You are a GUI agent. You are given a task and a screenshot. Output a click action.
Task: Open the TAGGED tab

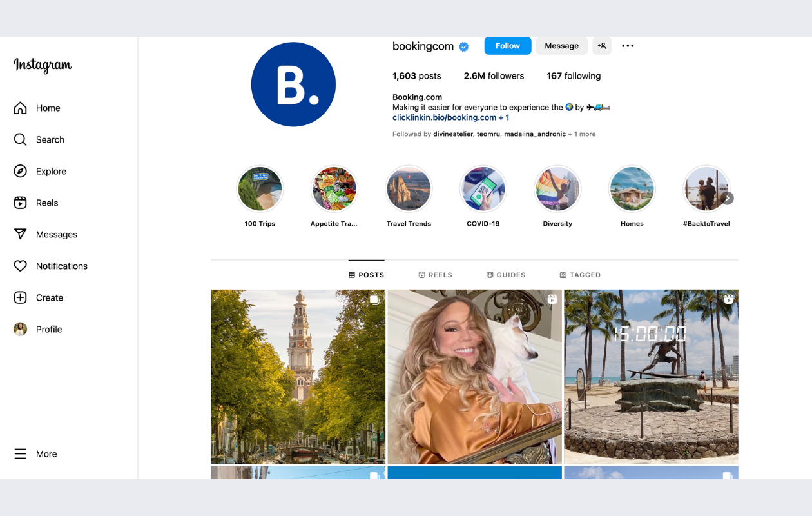coord(579,275)
